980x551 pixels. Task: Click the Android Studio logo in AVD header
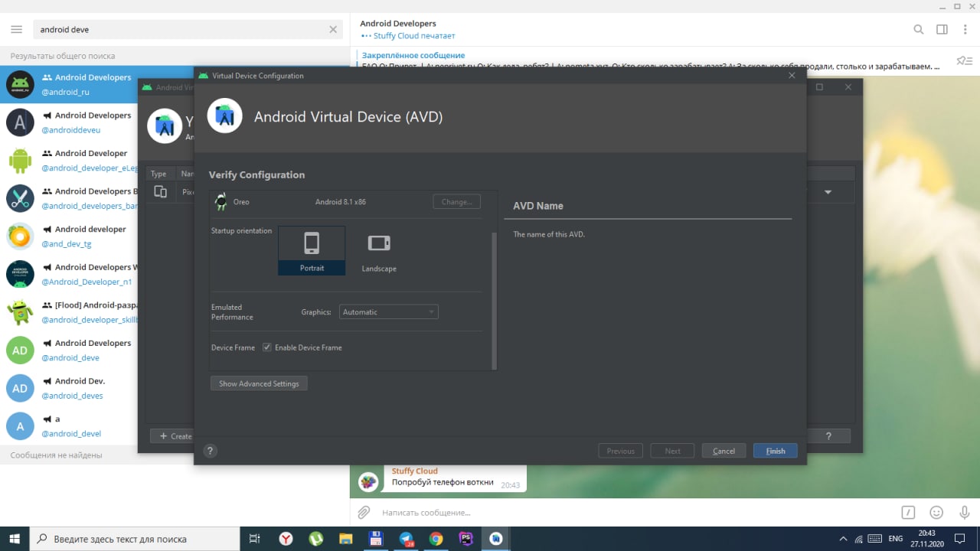225,116
